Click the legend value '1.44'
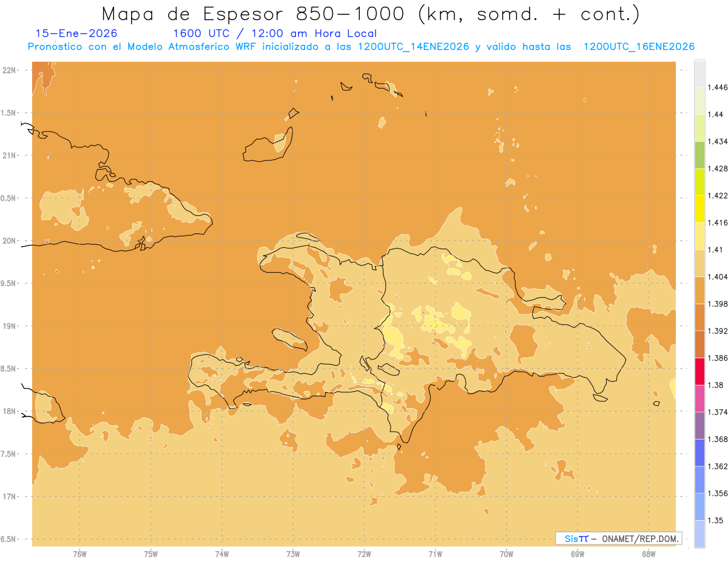This screenshot has width=728, height=562. point(715,114)
